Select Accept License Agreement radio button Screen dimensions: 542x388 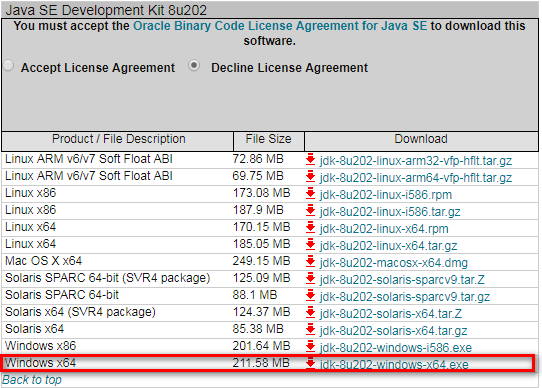point(8,66)
